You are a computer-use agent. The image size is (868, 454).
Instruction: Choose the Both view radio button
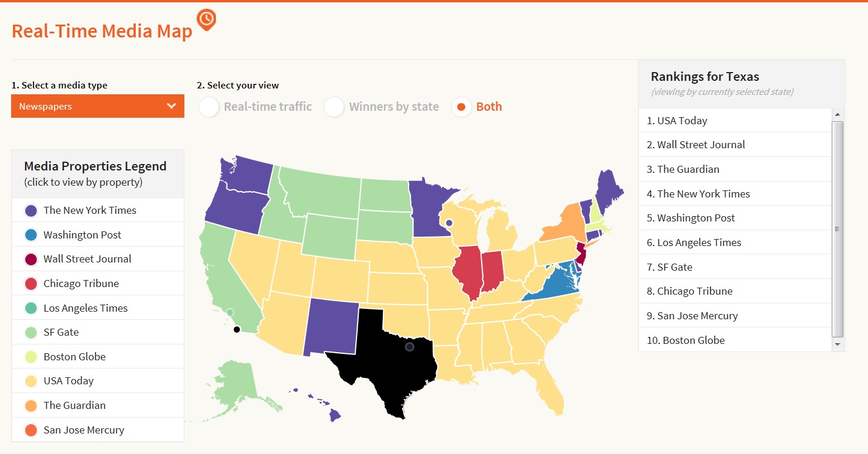461,107
